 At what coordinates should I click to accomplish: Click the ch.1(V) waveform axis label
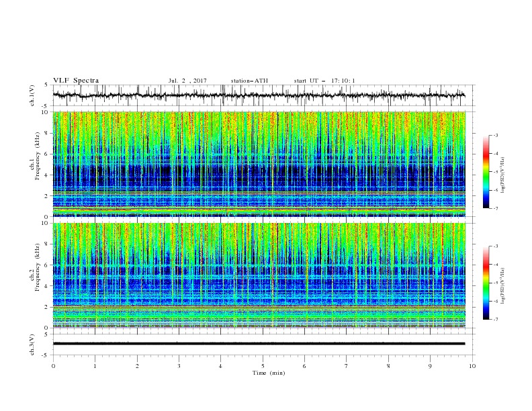(x=32, y=95)
